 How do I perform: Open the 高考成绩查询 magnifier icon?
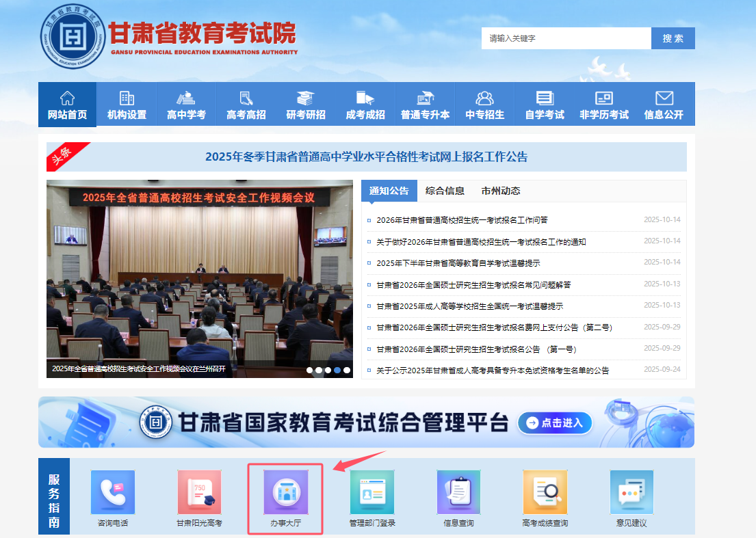pyautogui.click(x=545, y=492)
